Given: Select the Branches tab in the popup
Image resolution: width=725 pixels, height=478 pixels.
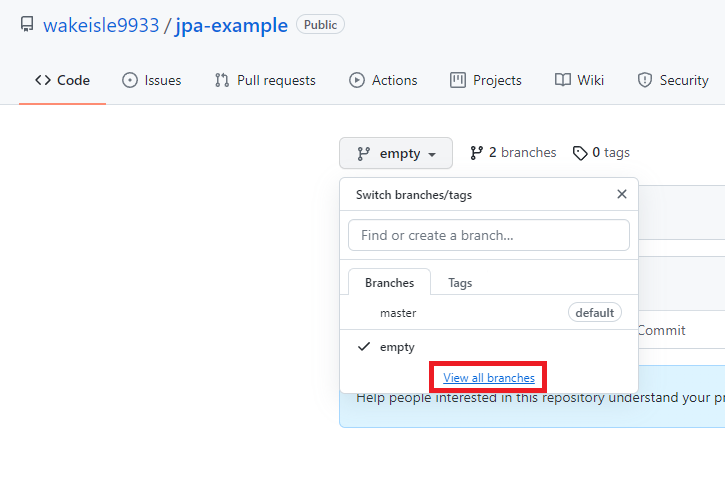Looking at the screenshot, I should coord(389,282).
